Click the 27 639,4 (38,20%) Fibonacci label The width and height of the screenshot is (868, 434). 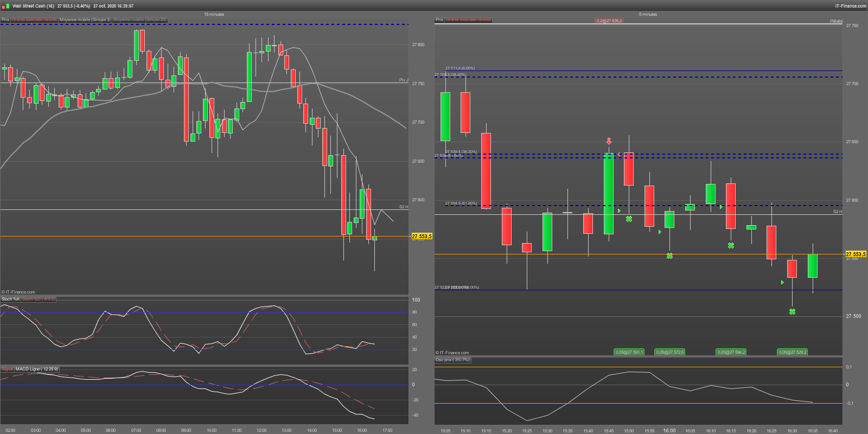461,152
